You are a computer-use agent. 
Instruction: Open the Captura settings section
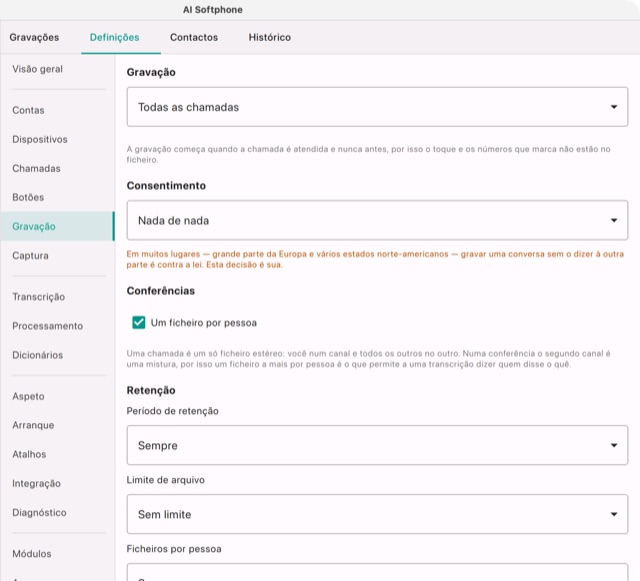(x=58, y=255)
